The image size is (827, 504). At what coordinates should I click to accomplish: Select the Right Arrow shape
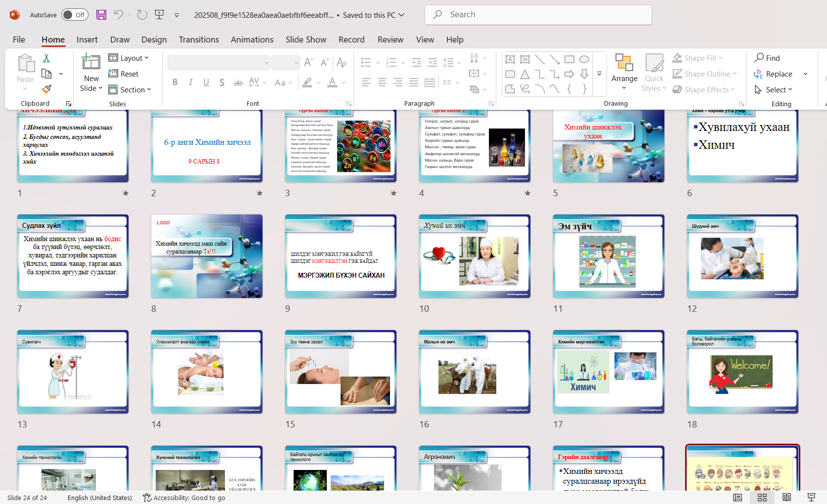click(569, 74)
